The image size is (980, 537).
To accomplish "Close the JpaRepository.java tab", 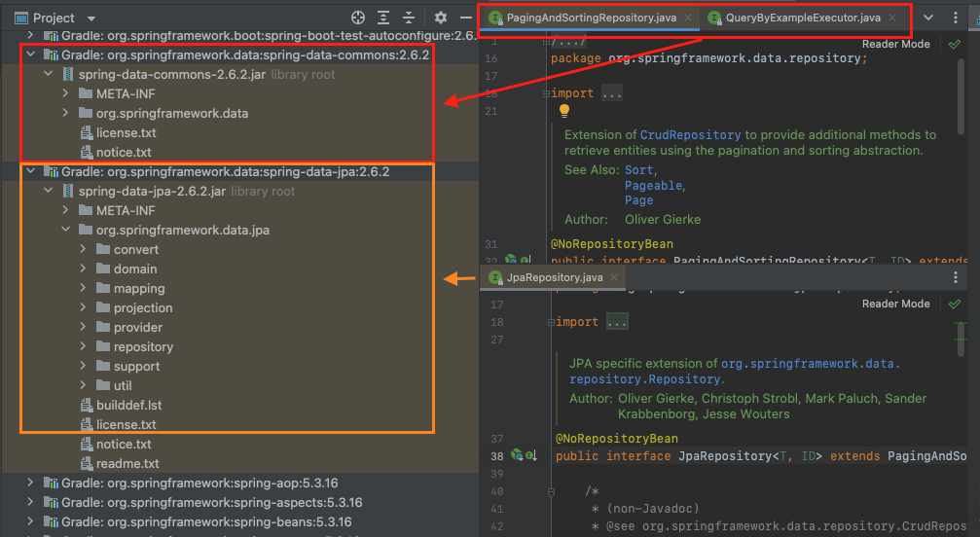I will coord(614,277).
